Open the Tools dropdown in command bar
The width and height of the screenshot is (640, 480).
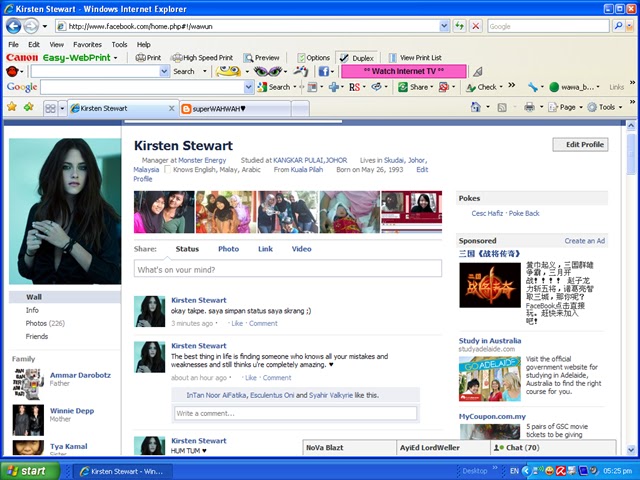click(605, 107)
